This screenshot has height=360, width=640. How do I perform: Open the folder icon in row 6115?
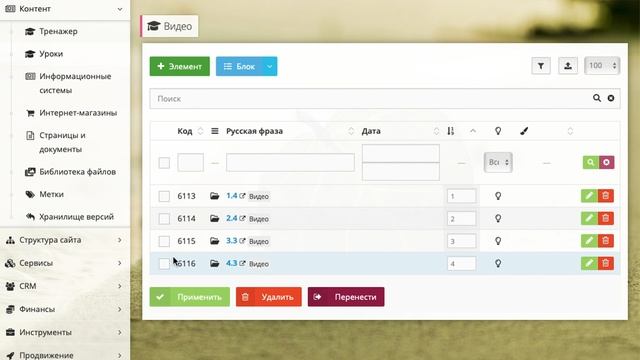coord(214,241)
